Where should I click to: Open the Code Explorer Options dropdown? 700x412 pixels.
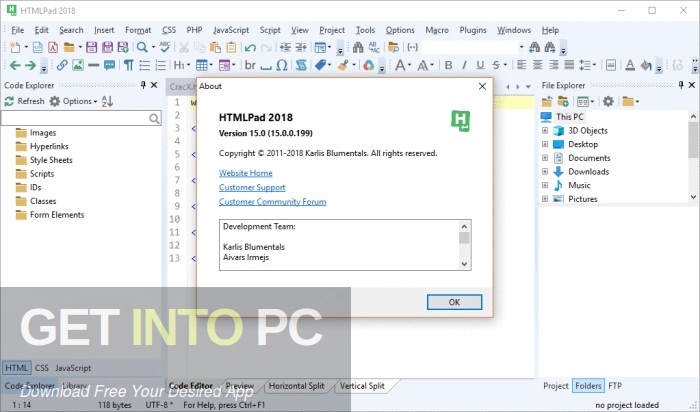[x=73, y=101]
